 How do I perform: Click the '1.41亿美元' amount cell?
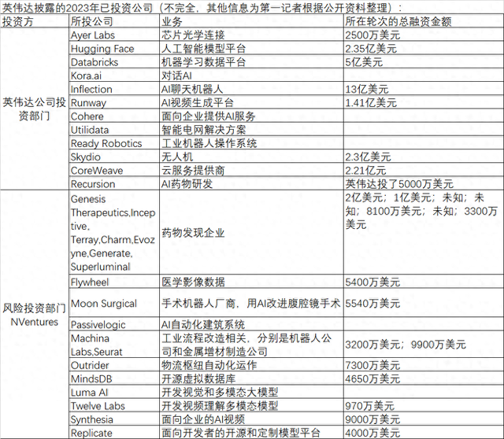click(424, 102)
